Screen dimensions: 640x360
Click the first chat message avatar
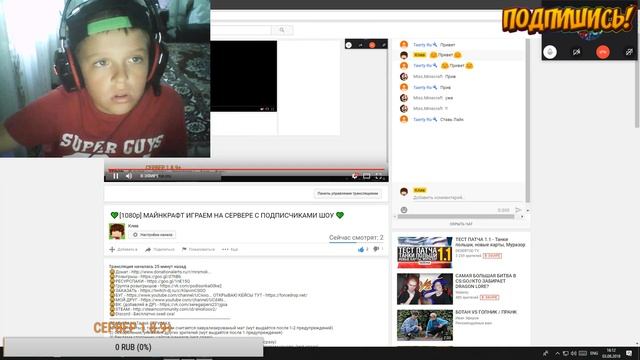(404, 44)
